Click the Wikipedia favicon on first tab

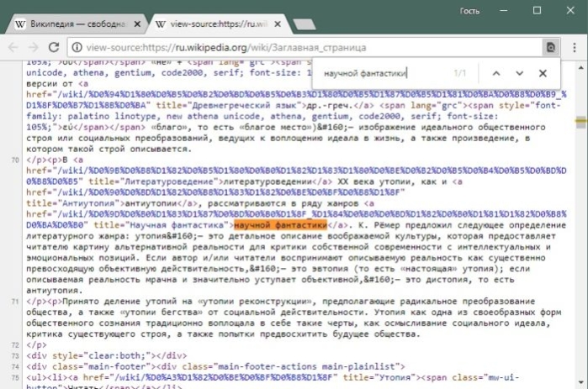20,24
